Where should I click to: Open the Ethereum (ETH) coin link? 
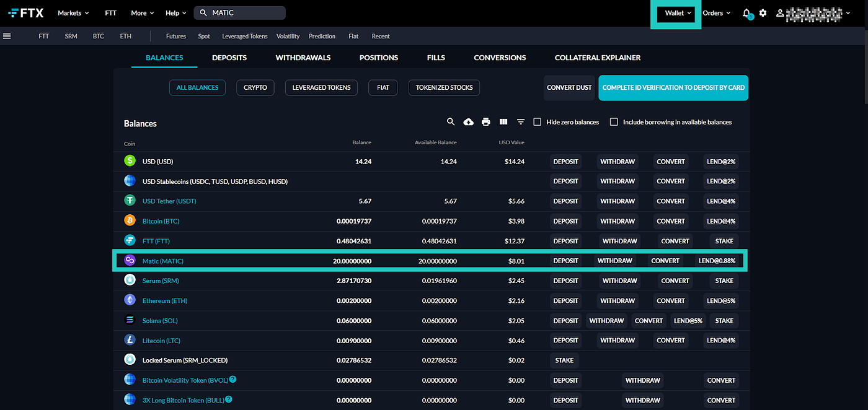[x=165, y=301]
